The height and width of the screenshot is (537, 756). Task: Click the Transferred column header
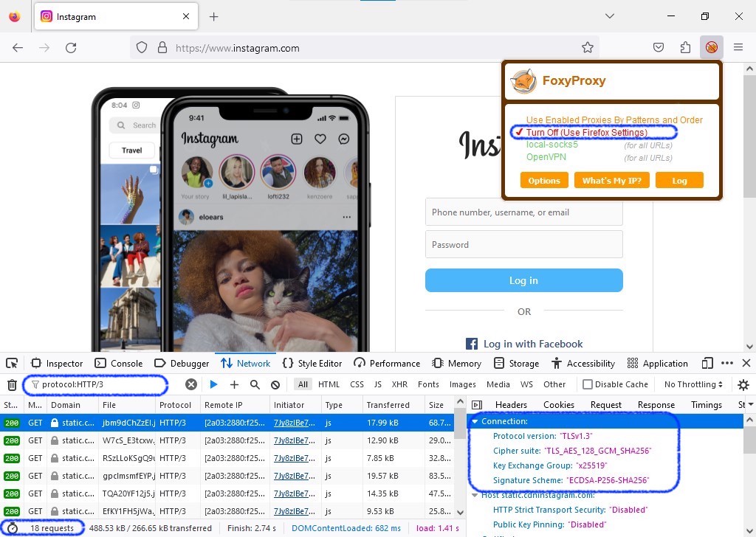393,405
